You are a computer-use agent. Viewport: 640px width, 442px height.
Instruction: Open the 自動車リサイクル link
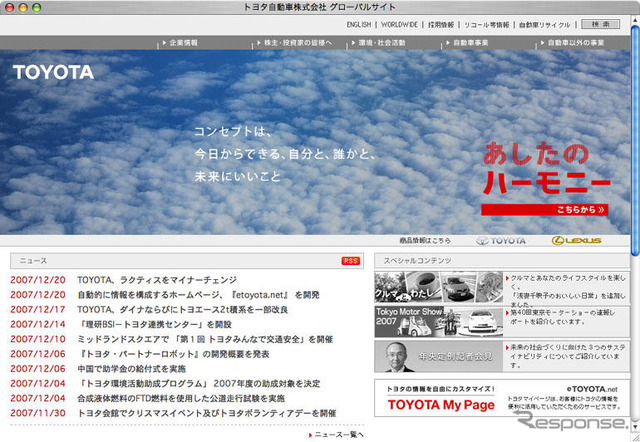coord(544,24)
